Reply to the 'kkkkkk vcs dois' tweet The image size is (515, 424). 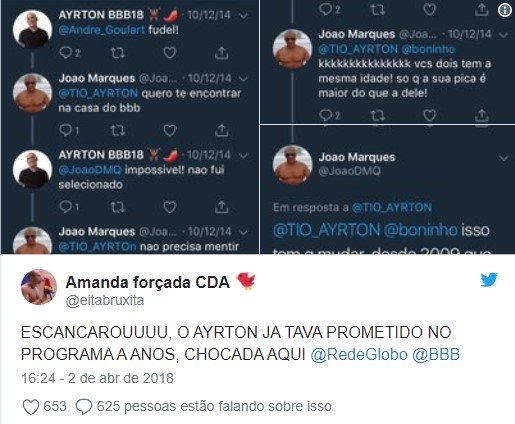pyautogui.click(x=325, y=115)
